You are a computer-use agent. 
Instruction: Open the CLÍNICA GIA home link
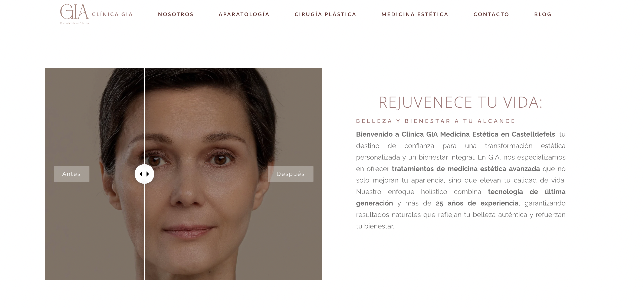click(x=112, y=14)
